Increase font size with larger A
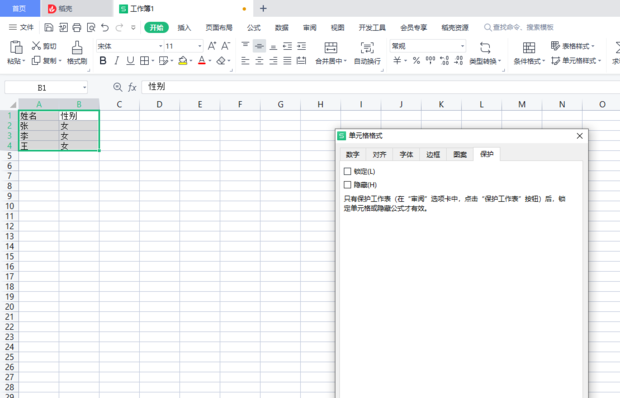The image size is (620, 398). pos(212,46)
